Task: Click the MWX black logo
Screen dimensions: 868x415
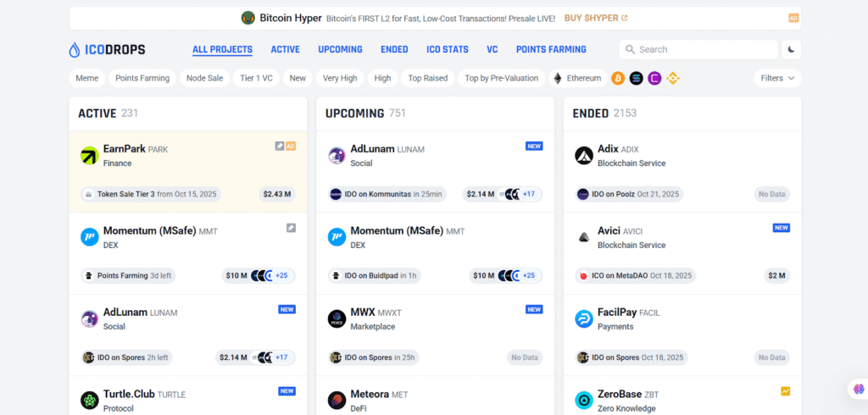Action: pos(337,319)
